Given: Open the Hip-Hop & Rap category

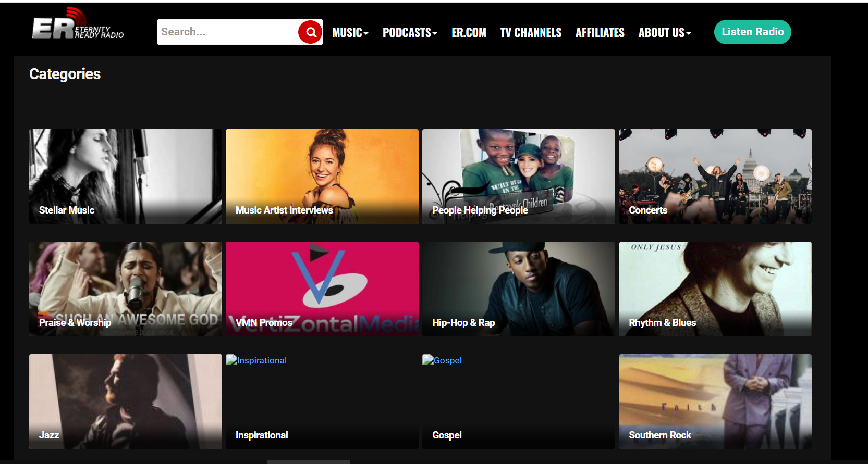Looking at the screenshot, I should (x=518, y=289).
